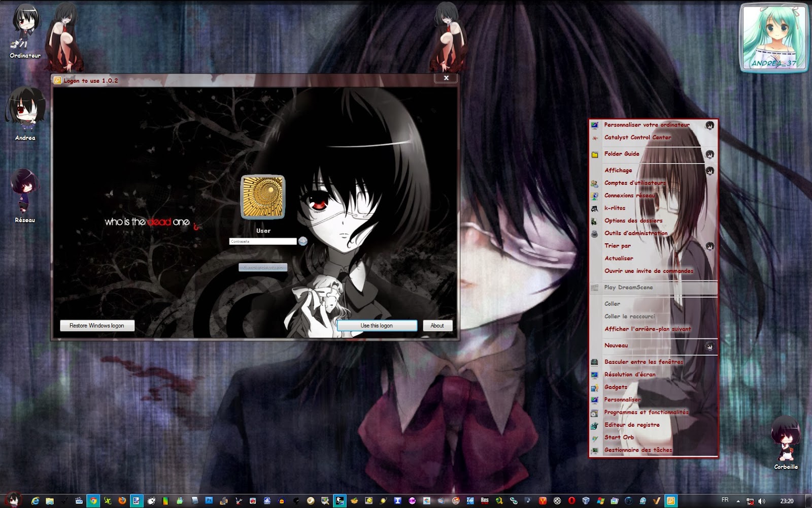Expand the Affichage submenu
This screenshot has height=508, width=812.
click(653, 171)
